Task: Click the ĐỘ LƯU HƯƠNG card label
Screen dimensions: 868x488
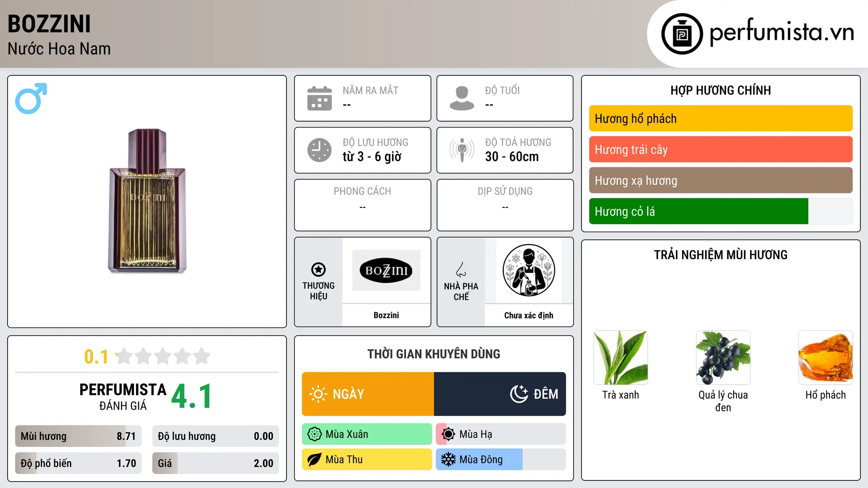Action: (376, 142)
